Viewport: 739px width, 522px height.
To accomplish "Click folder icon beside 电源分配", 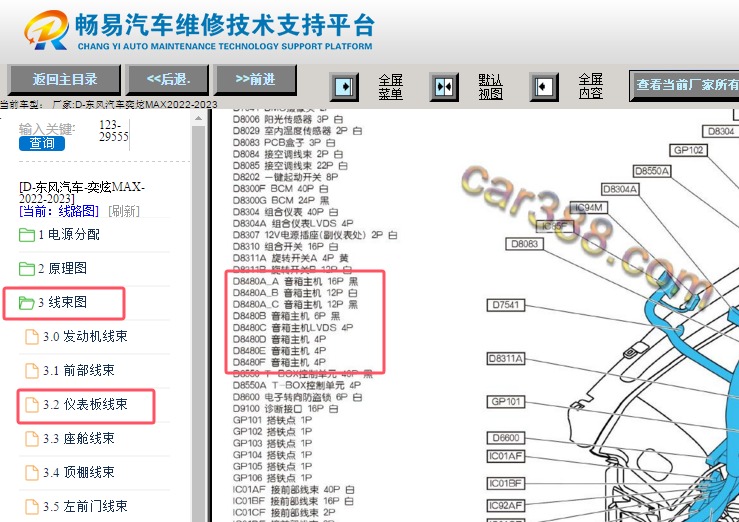I will (x=27, y=235).
